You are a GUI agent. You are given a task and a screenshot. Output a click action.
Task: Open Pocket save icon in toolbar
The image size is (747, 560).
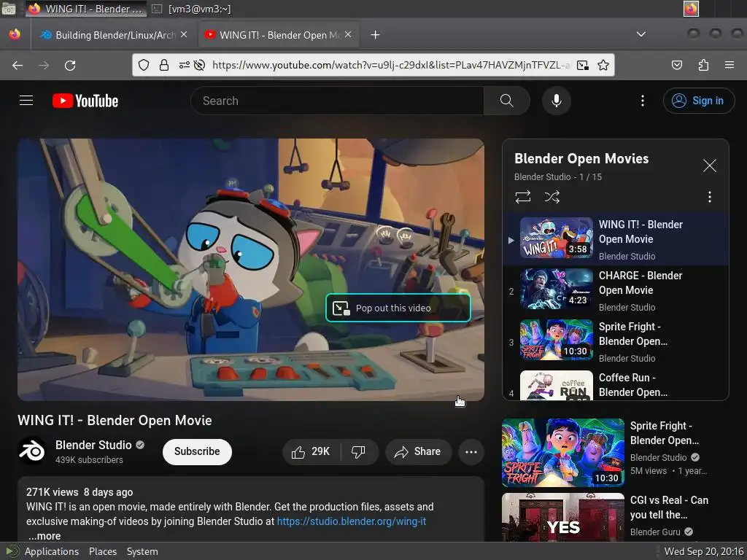[676, 65]
